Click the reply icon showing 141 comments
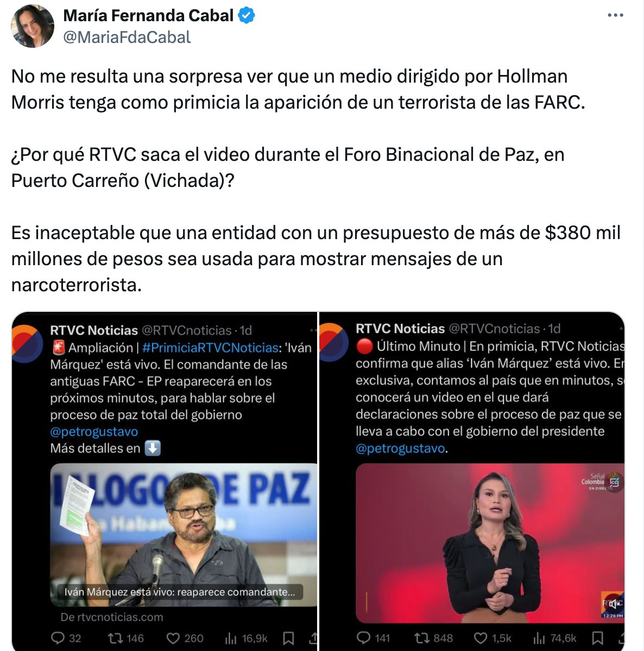This screenshot has width=644, height=651. (363, 637)
